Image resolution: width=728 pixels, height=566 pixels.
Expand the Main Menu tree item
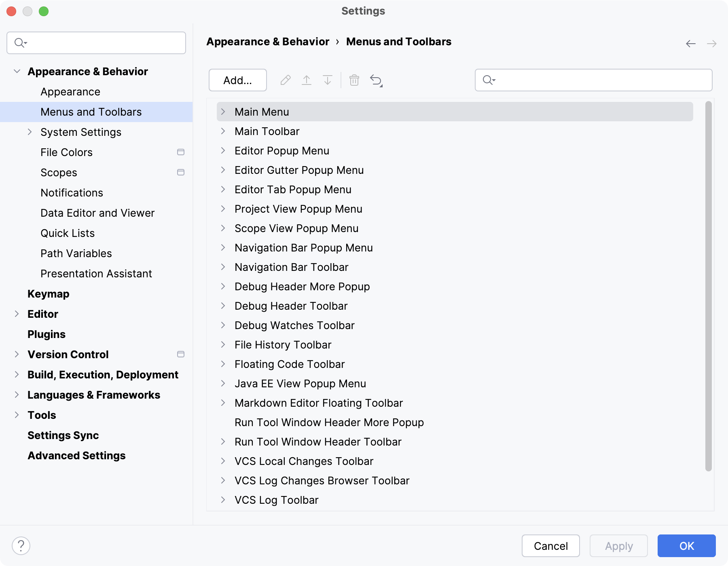click(224, 112)
